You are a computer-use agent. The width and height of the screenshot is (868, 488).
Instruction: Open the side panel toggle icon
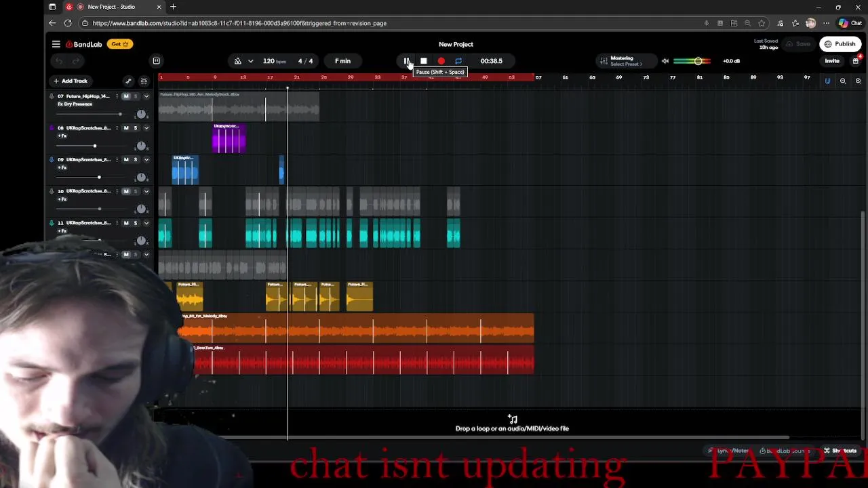(156, 61)
